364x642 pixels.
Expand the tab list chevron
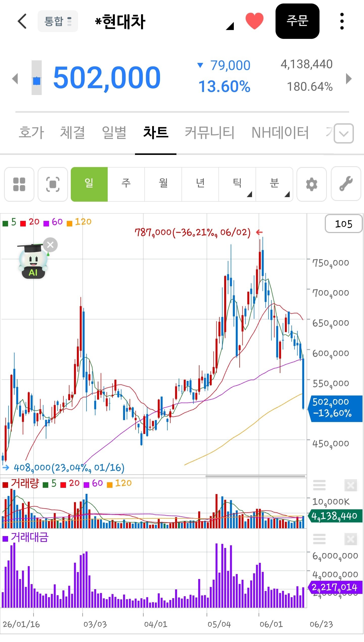click(x=344, y=133)
